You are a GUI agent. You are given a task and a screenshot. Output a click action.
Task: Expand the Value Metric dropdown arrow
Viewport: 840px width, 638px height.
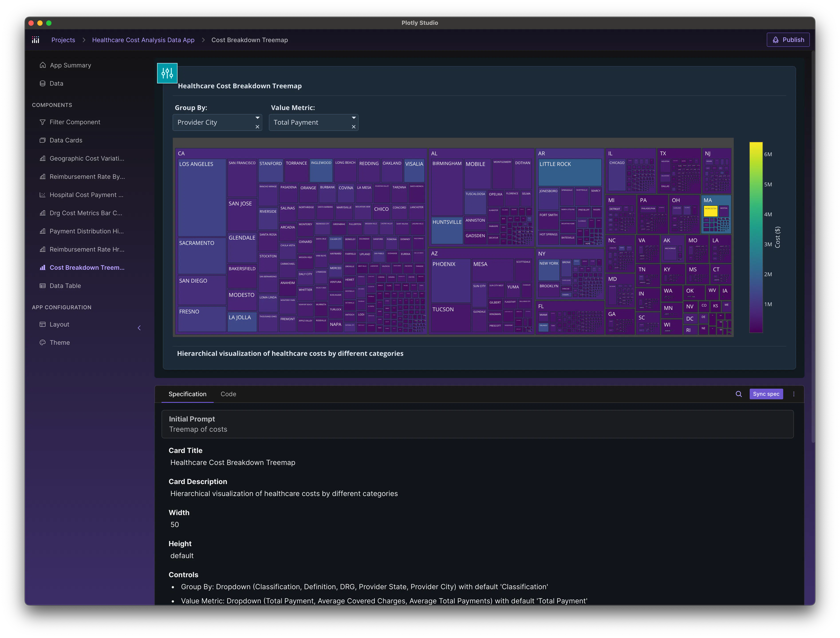(x=353, y=118)
